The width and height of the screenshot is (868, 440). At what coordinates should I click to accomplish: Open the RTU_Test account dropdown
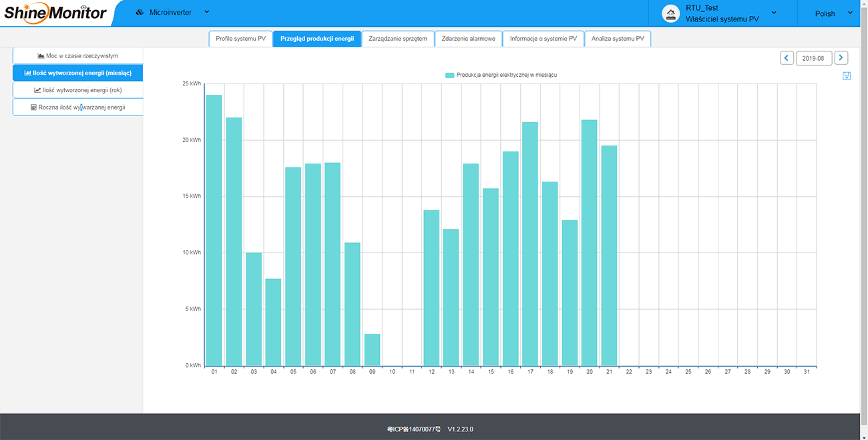pyautogui.click(x=774, y=13)
